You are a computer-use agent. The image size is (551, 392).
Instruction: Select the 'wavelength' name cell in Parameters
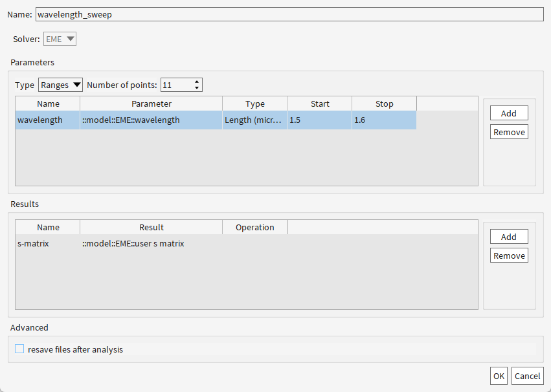[47, 120]
